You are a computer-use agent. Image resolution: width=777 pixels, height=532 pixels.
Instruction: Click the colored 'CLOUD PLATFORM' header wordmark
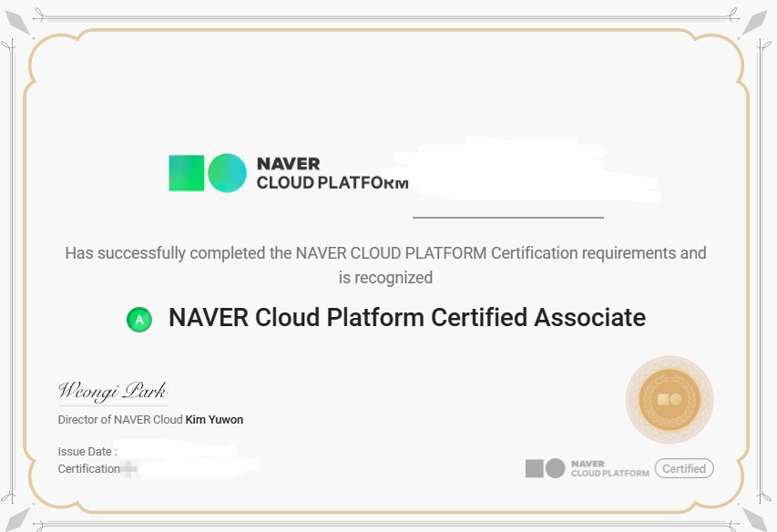coord(332,183)
